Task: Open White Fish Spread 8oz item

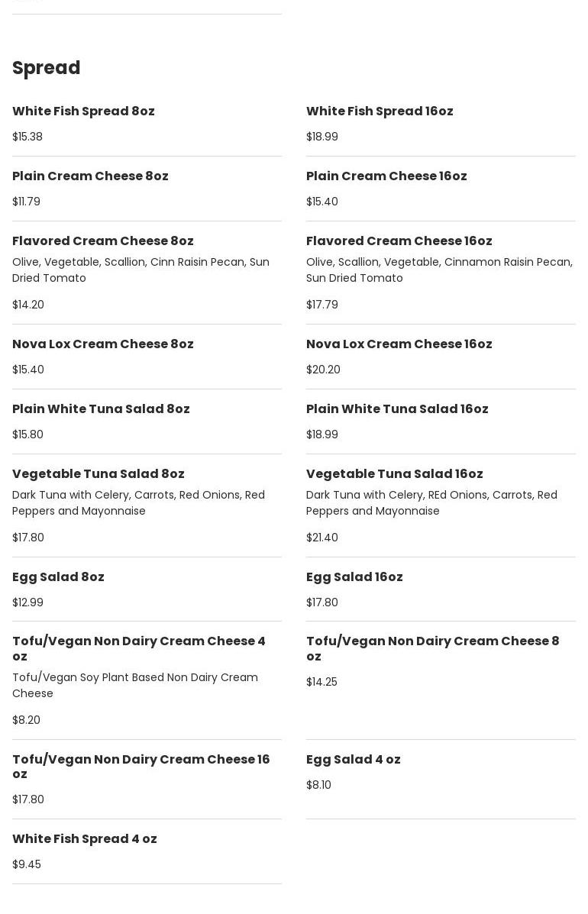Action: (83, 111)
